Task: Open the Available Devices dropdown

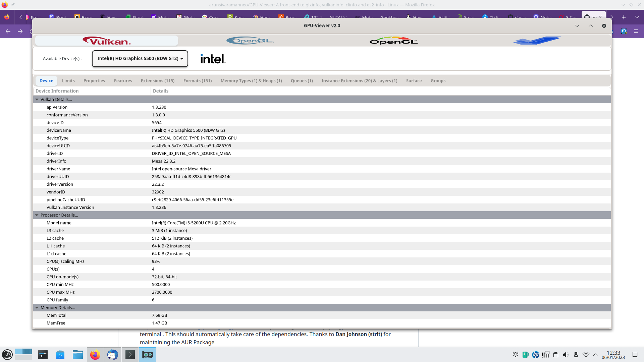Action: [x=140, y=59]
